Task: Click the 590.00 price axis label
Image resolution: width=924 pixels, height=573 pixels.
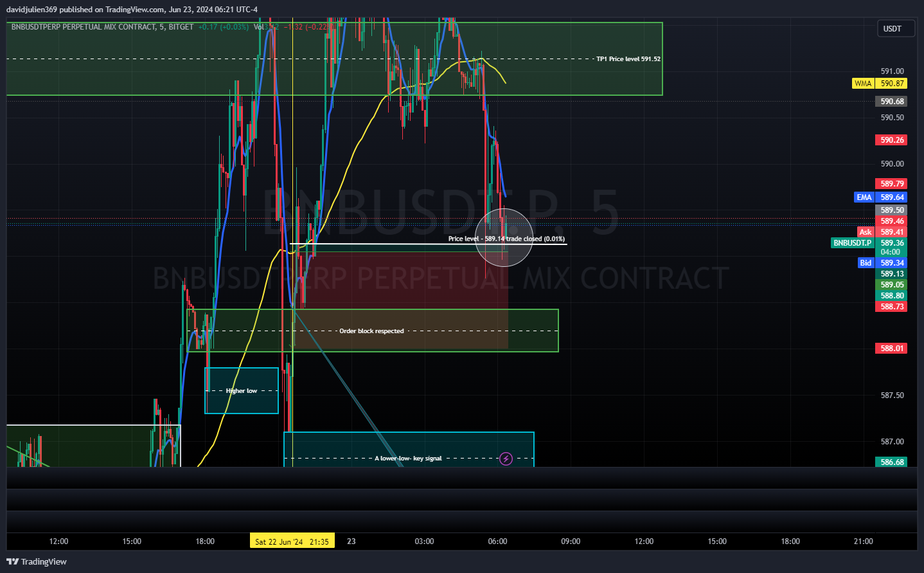Action: [892, 164]
